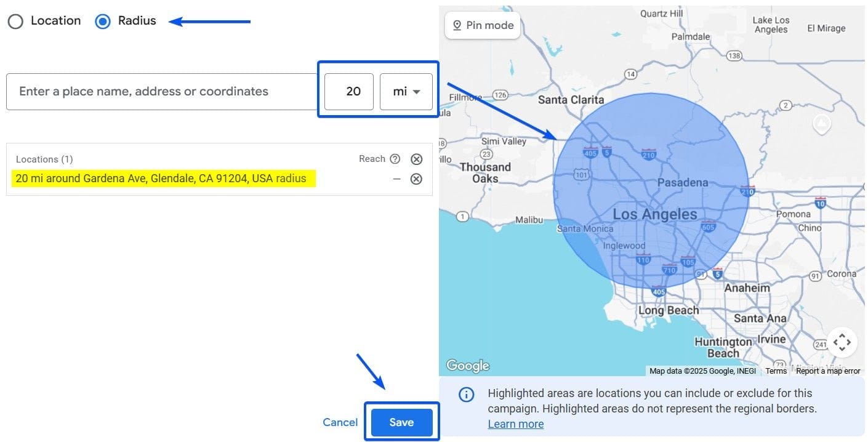Viewport: 868px width, 442px height.
Task: Remove the Gardena Ave radius location
Action: [x=416, y=179]
